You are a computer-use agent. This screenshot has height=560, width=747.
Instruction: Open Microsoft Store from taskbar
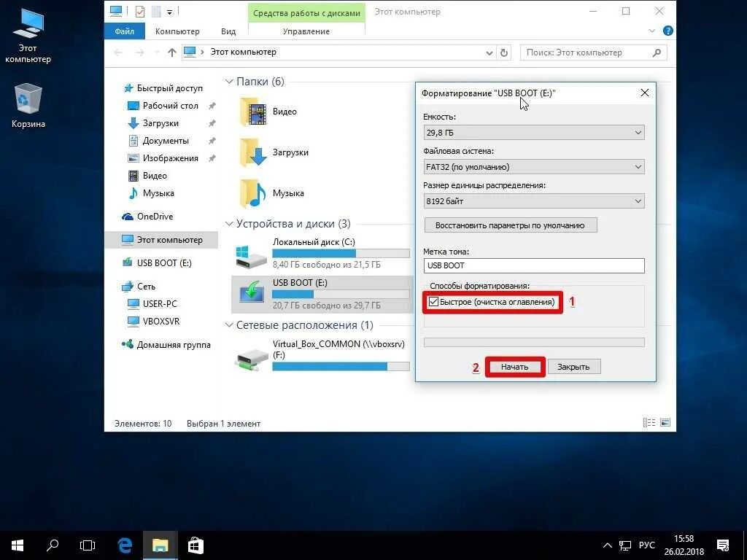click(196, 545)
